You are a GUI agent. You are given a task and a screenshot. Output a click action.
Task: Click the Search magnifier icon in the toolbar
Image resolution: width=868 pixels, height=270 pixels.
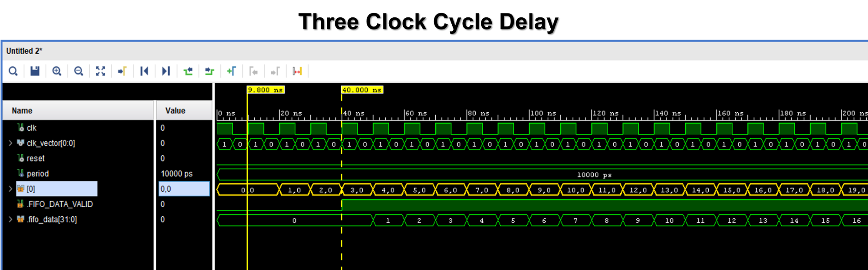pos(13,71)
